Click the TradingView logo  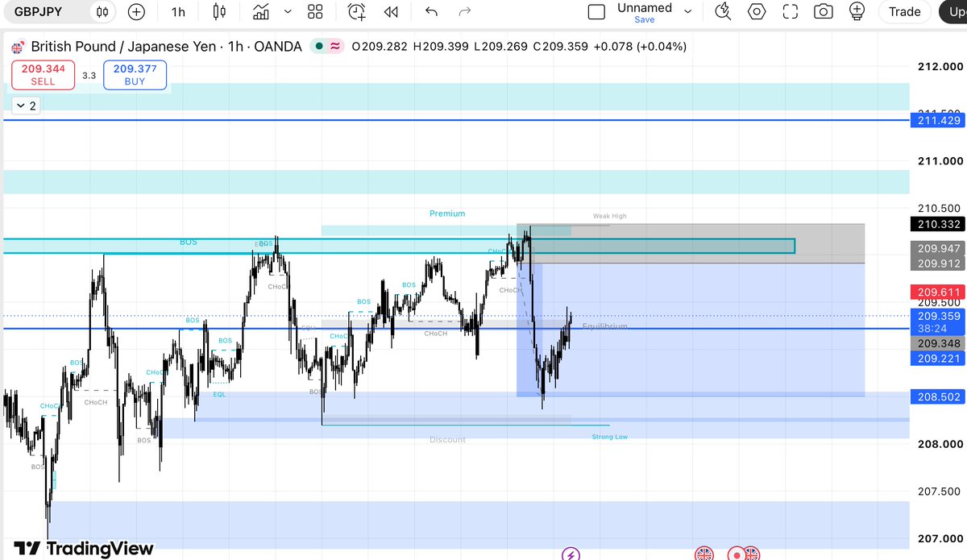click(x=84, y=549)
